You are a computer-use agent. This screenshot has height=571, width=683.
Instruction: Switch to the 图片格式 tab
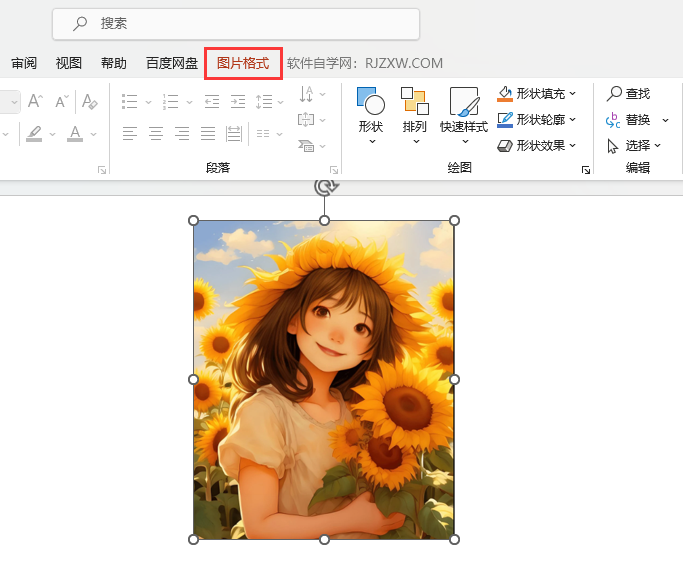[243, 64]
